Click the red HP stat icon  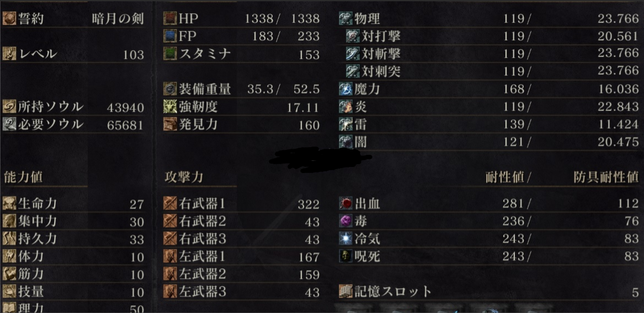click(x=170, y=18)
